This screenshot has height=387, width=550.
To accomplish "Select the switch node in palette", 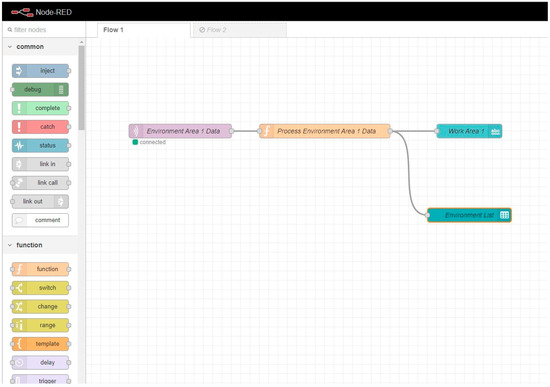I will 40,288.
